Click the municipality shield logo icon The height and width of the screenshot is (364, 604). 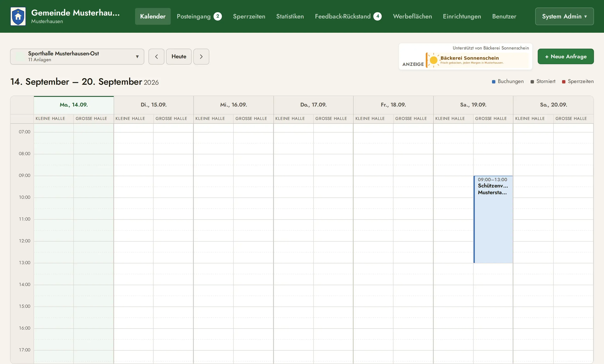click(18, 16)
